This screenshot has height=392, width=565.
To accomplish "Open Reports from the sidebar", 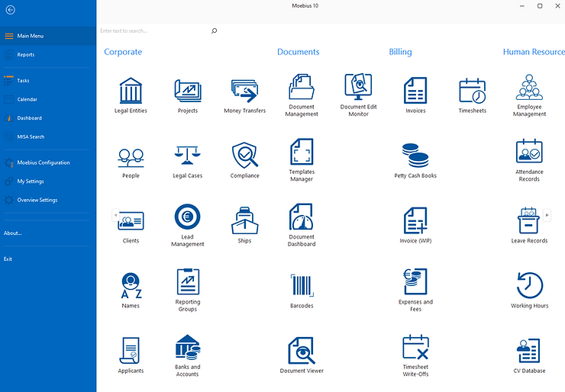I will coord(48,55).
